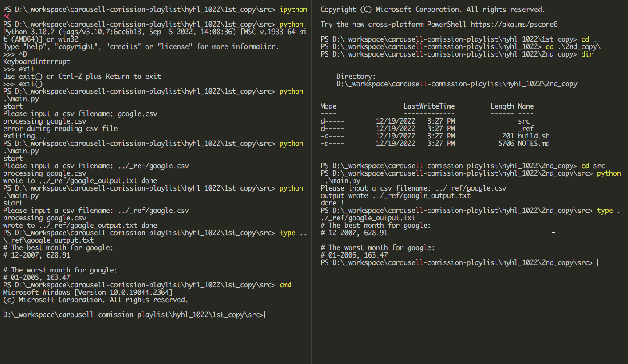Click the vertical divider between the terminal panes
628x364 pixels.
tap(311, 182)
